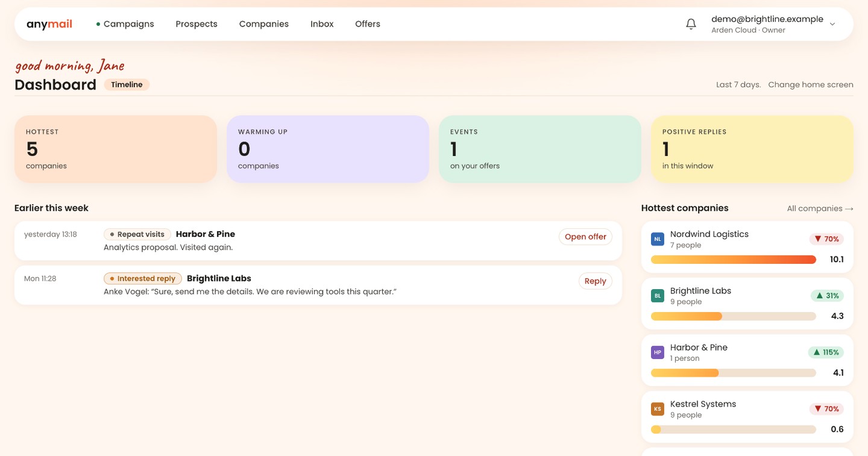
Task: Select Kestrel Systems company name
Action: 703,404
